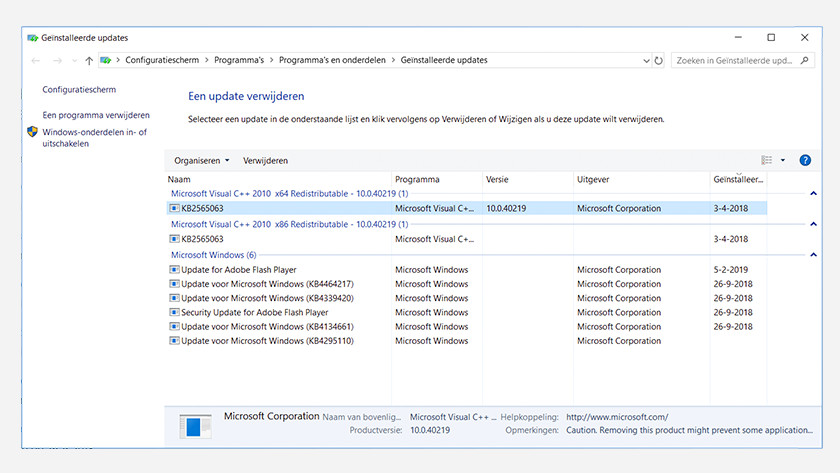The height and width of the screenshot is (473, 840).
Task: Collapse the Visual C++ 2010 x64 group
Action: (x=813, y=193)
